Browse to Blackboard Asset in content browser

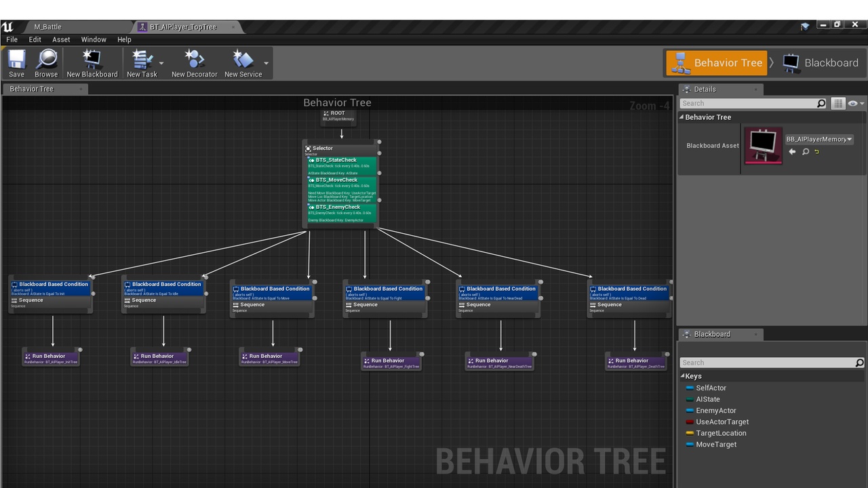(x=805, y=152)
